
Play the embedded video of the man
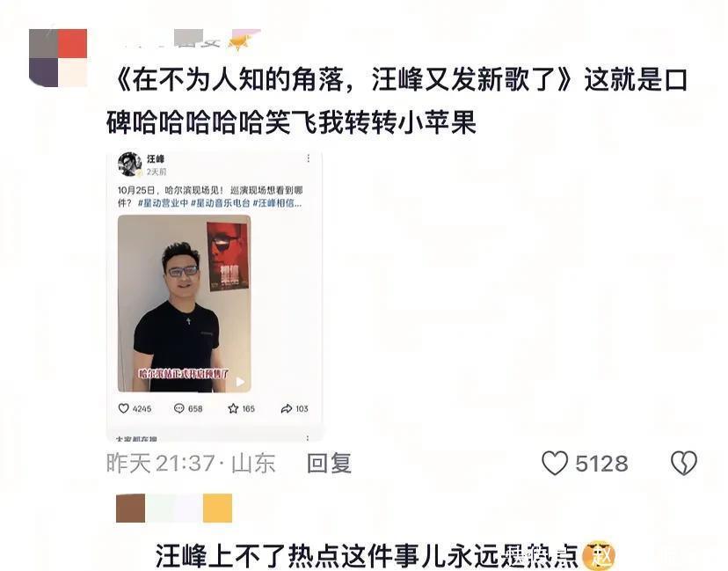[240, 382]
